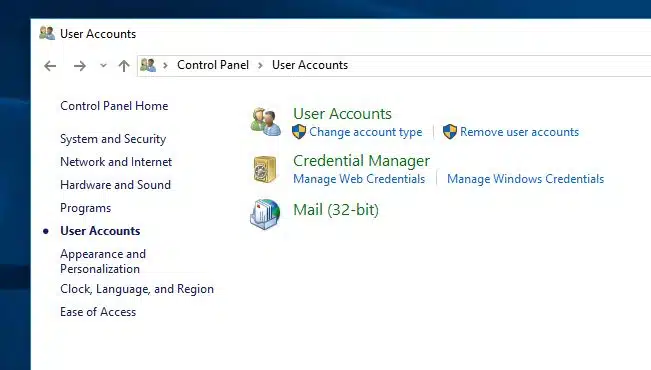Open the recent locations dropdown chevron
Image resolution: width=651 pixels, height=370 pixels.
coord(103,65)
